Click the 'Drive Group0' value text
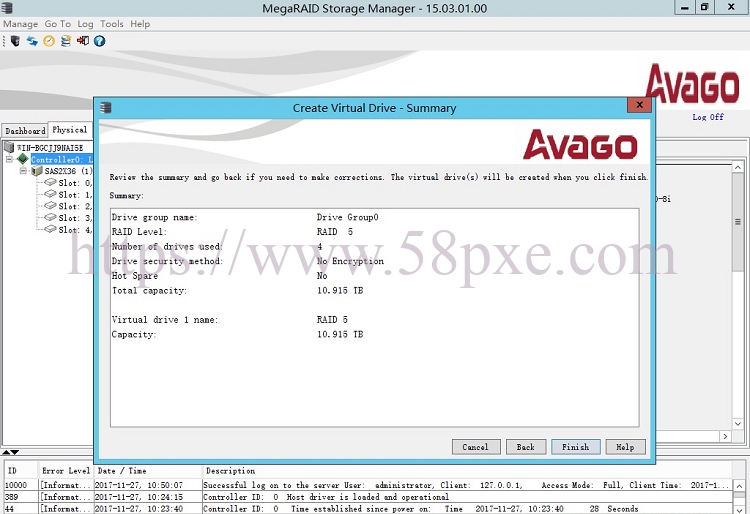Screen dimensions: 750x514 coord(348,217)
